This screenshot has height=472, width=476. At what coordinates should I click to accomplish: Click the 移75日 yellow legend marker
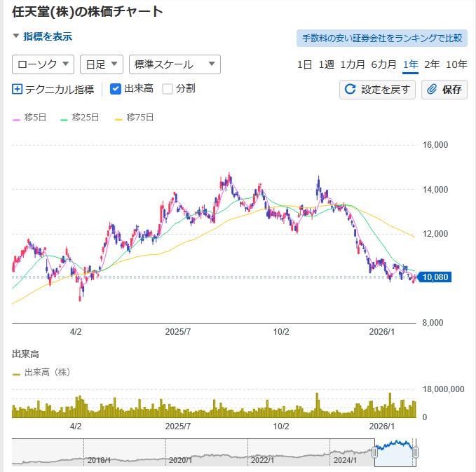118,118
